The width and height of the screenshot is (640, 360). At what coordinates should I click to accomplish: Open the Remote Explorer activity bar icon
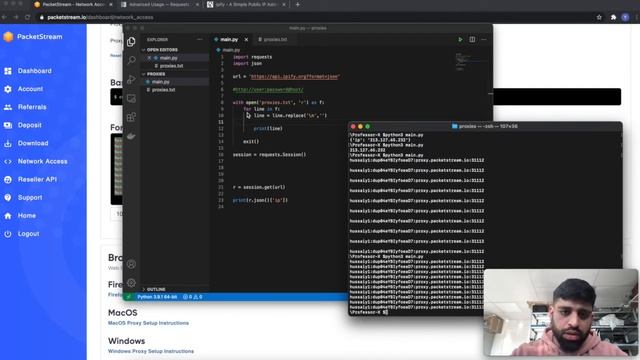point(131,98)
